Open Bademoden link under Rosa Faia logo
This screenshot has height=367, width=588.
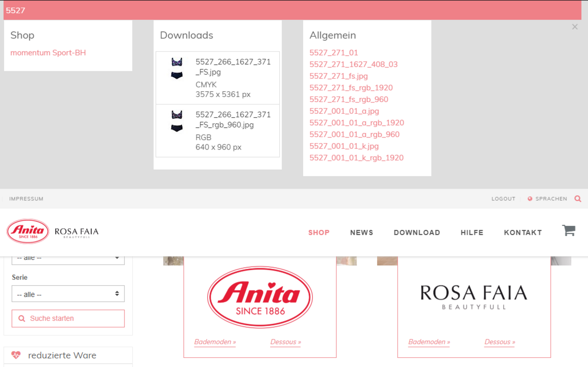[x=429, y=342]
